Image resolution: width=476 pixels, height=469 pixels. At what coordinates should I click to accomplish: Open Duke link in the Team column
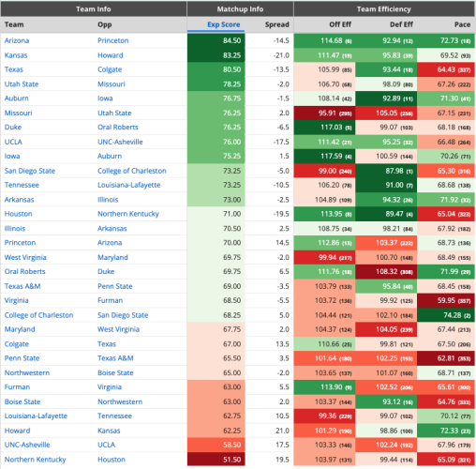13,127
